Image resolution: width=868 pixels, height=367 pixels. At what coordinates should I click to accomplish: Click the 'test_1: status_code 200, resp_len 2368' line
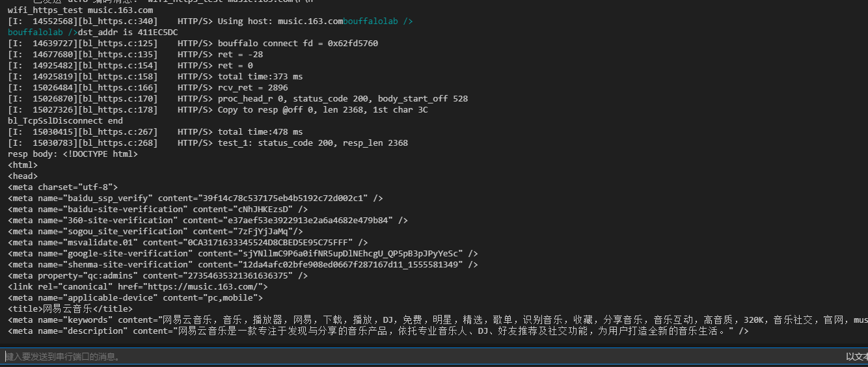pos(208,143)
